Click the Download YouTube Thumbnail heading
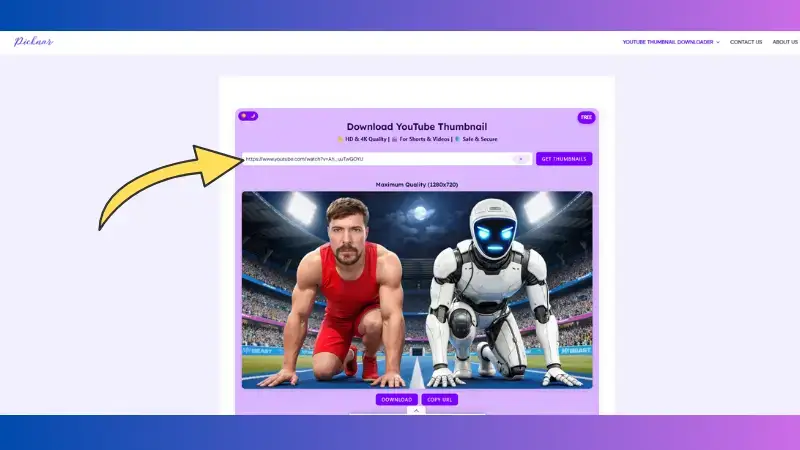Screen dimensions: 800x450 coord(416,127)
